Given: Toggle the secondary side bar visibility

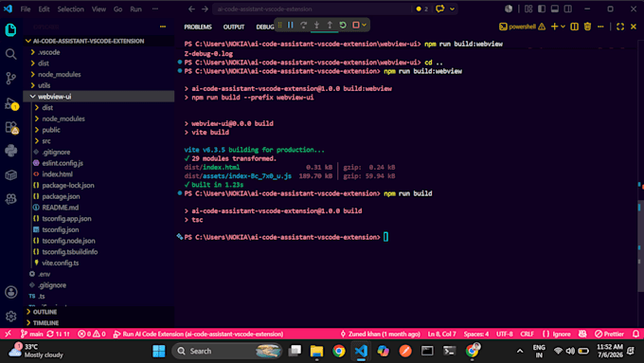Looking at the screenshot, I should 567,9.
